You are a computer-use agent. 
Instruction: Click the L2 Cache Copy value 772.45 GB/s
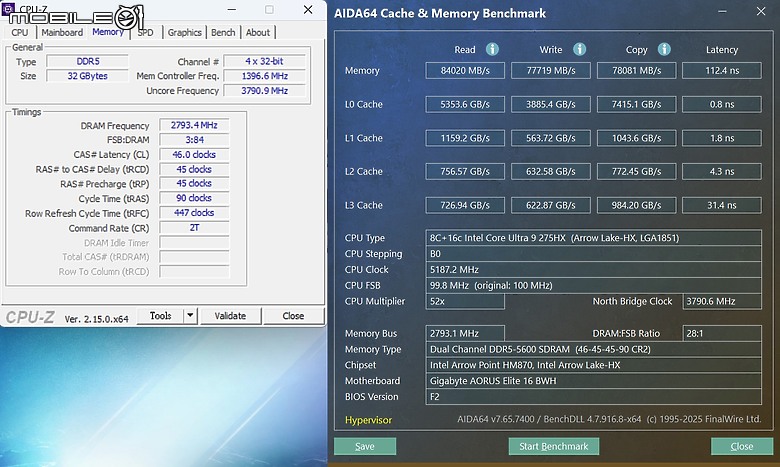[x=636, y=172]
